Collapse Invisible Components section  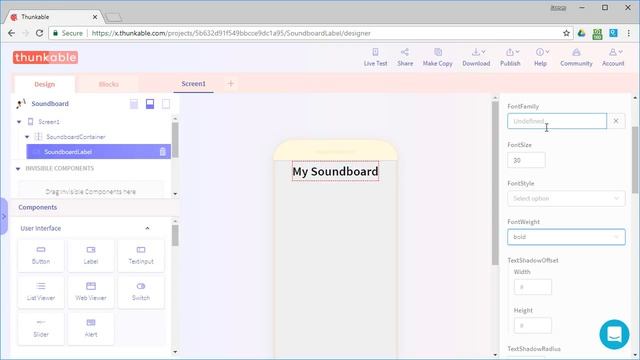tap(18, 169)
